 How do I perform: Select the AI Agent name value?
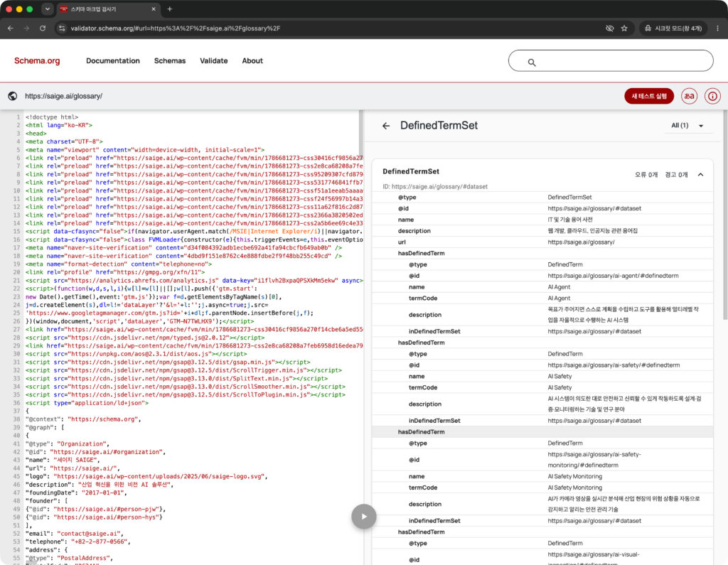(559, 287)
